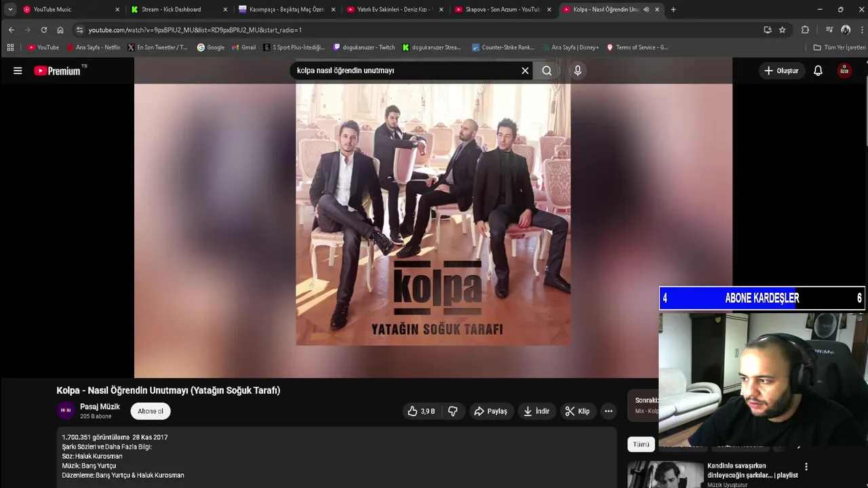Expand the Tüm Yer İşaretleri bookmarks folder
This screenshot has height=488, width=868.
(x=840, y=47)
